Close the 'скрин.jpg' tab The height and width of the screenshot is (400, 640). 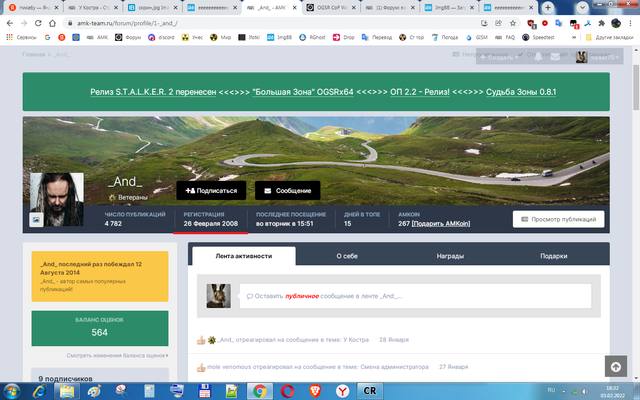click(176, 7)
